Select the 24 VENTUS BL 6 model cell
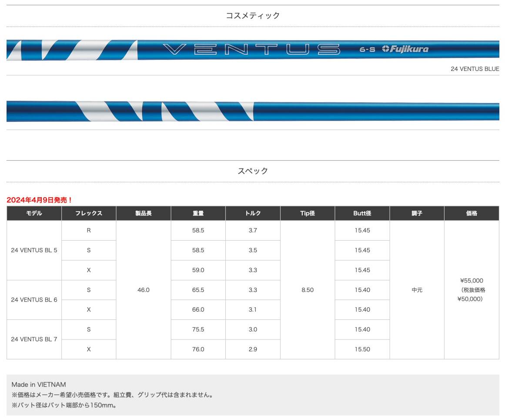 (x=34, y=300)
